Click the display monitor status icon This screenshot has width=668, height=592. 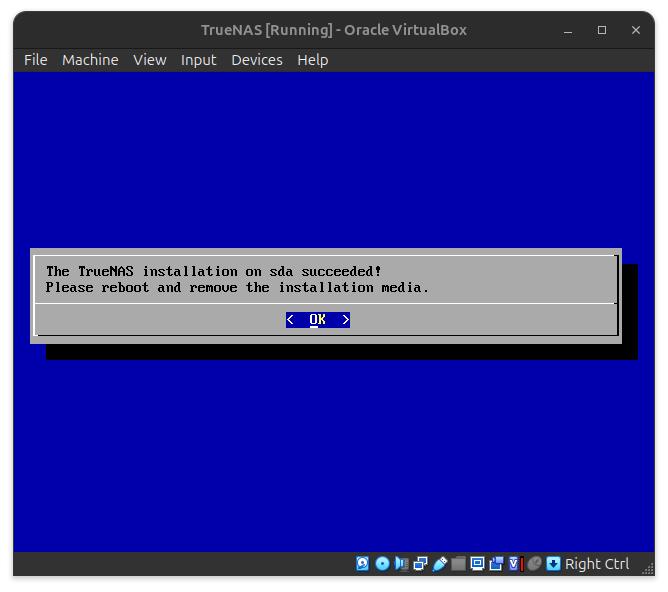tap(477, 564)
